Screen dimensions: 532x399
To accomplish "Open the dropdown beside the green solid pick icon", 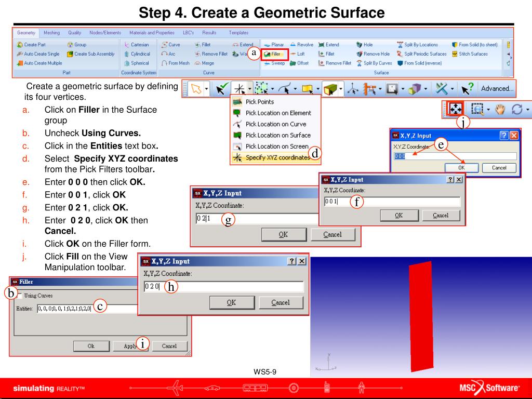I will click(x=341, y=89).
